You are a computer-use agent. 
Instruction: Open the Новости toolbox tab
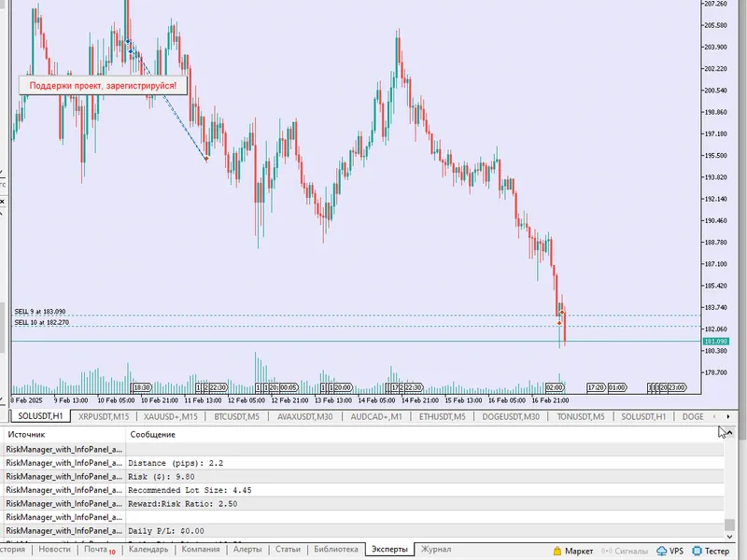pos(54,549)
